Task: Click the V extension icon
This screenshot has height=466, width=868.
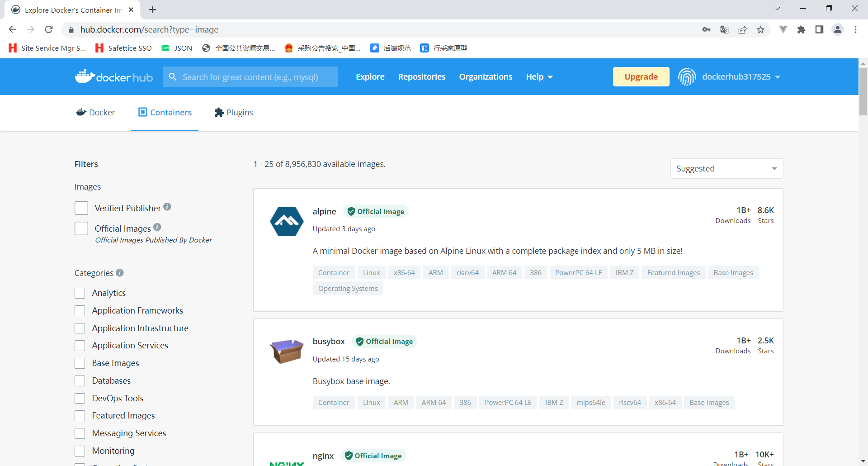Action: pos(783,29)
